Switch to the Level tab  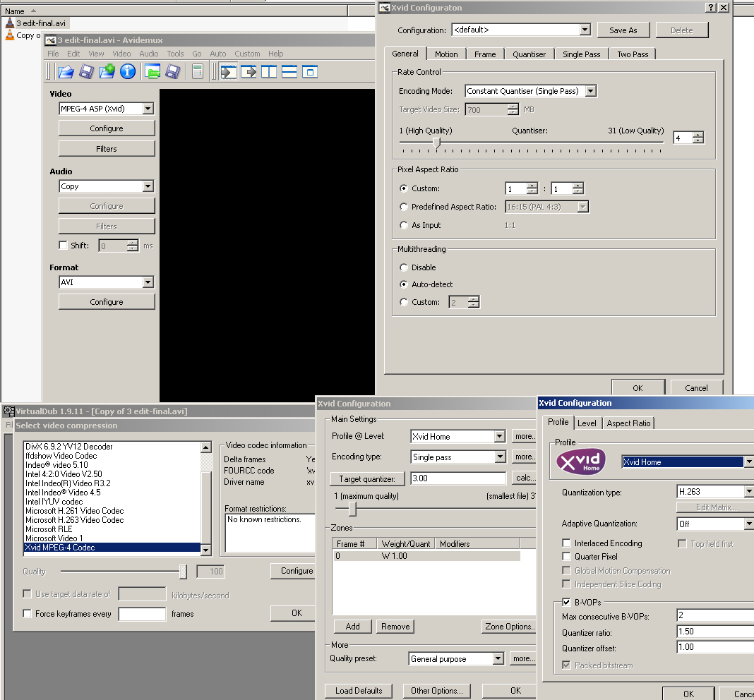587,423
